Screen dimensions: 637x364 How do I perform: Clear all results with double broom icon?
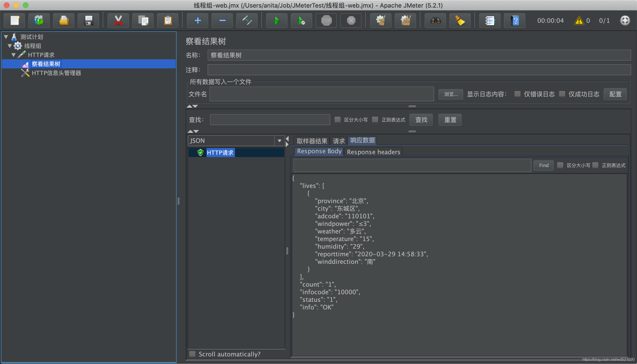click(x=406, y=20)
